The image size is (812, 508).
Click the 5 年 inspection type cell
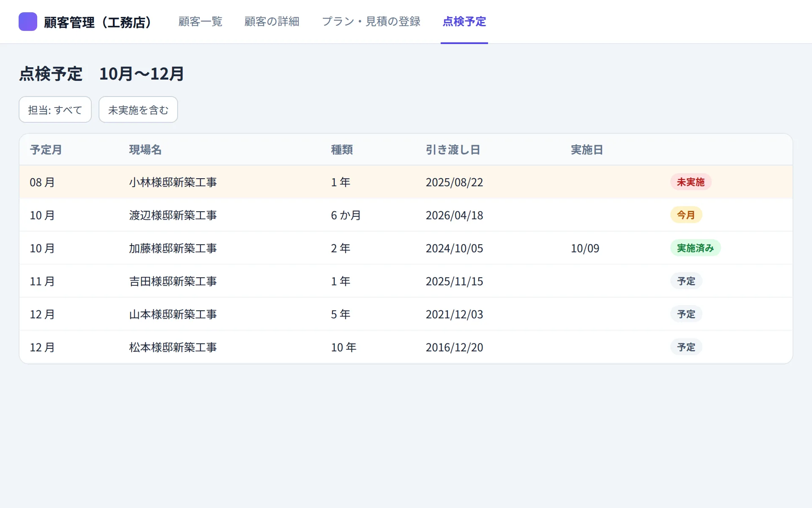(340, 314)
